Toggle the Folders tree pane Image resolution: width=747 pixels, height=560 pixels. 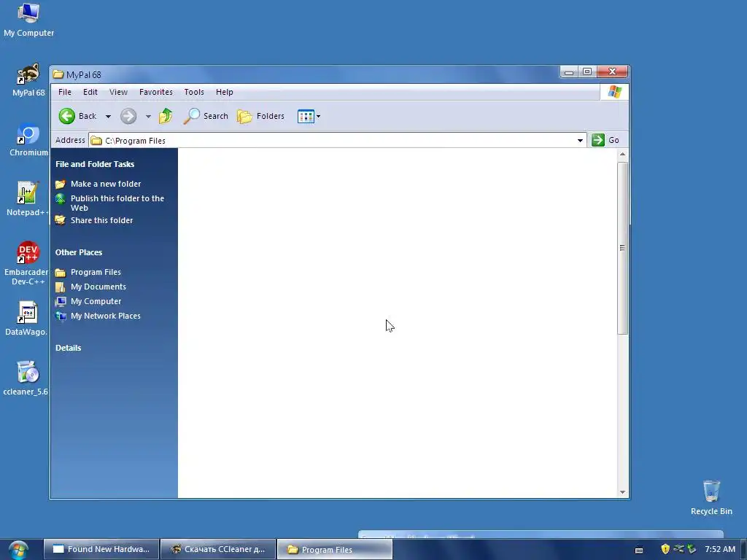pos(260,116)
